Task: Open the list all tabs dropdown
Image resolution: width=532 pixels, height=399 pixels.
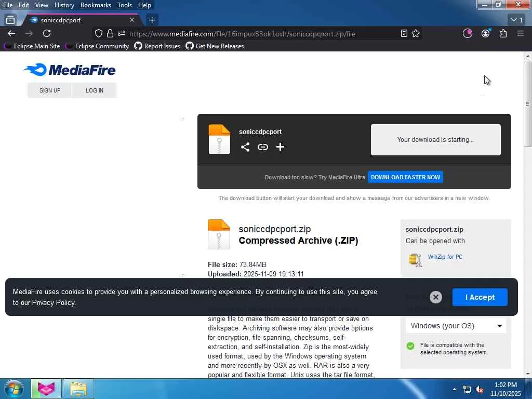Action: coord(517,20)
